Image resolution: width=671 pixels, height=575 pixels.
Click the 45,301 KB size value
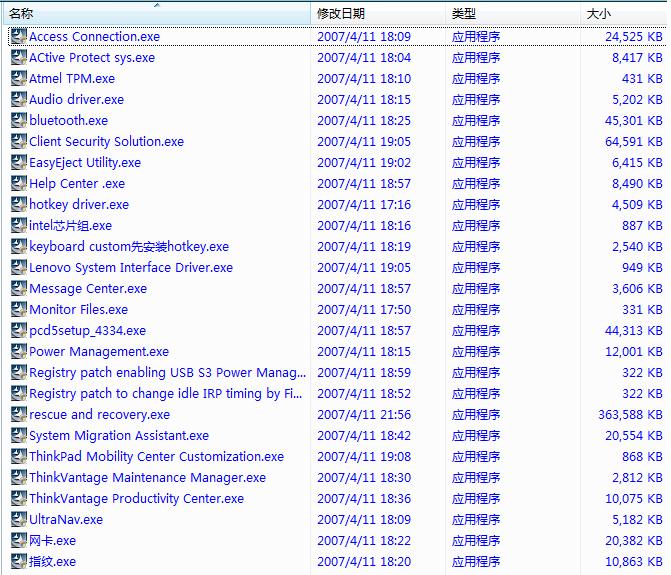634,121
